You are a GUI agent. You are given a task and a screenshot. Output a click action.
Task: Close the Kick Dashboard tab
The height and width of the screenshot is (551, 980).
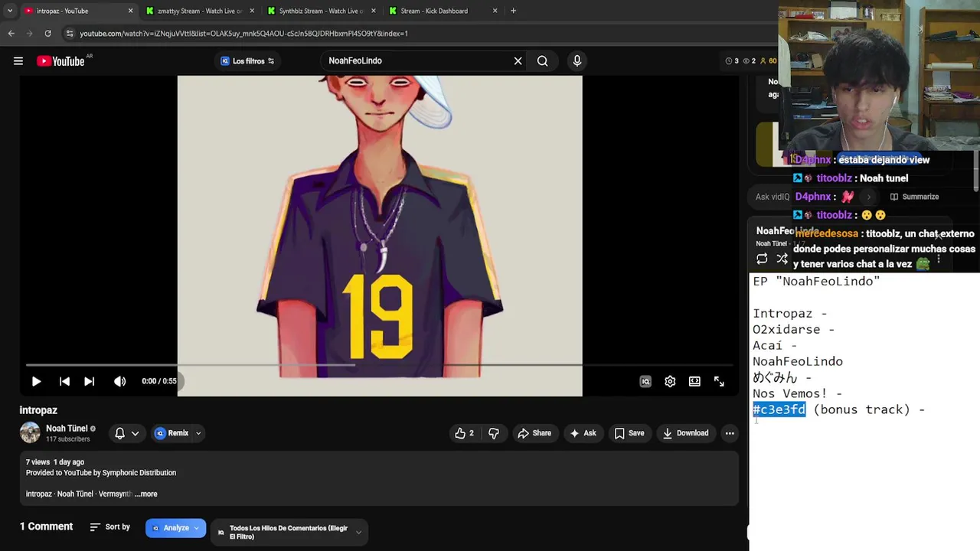coord(495,11)
